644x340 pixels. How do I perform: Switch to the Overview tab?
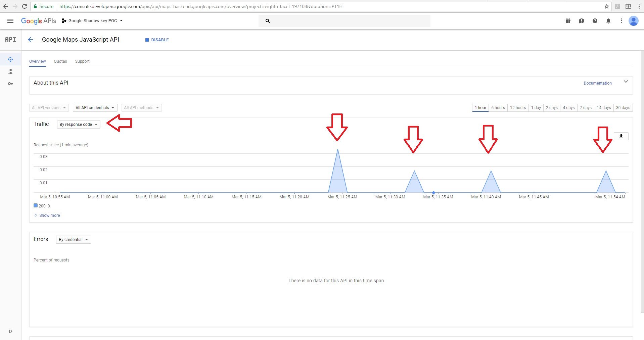(37, 61)
